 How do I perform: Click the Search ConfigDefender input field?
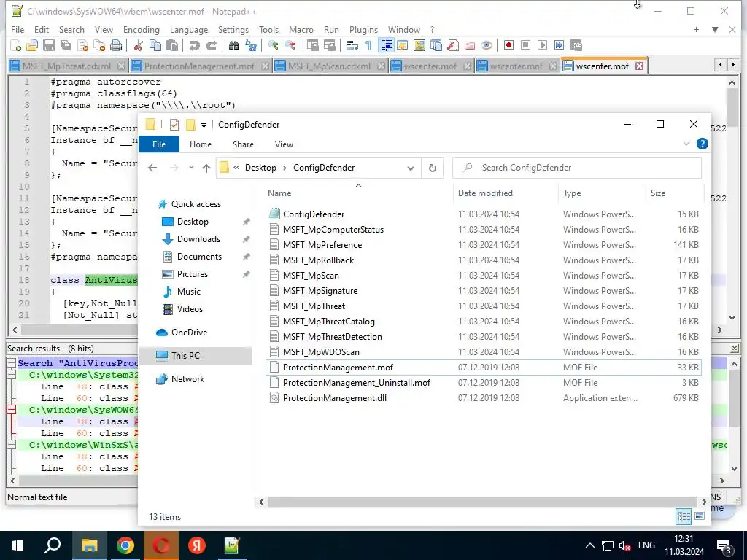pyautogui.click(x=576, y=168)
